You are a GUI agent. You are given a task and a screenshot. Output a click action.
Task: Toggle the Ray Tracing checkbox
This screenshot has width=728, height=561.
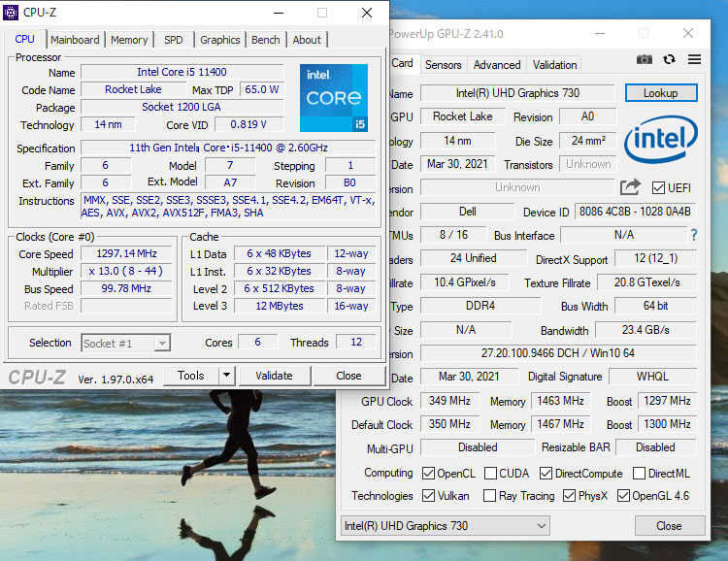[x=489, y=496]
